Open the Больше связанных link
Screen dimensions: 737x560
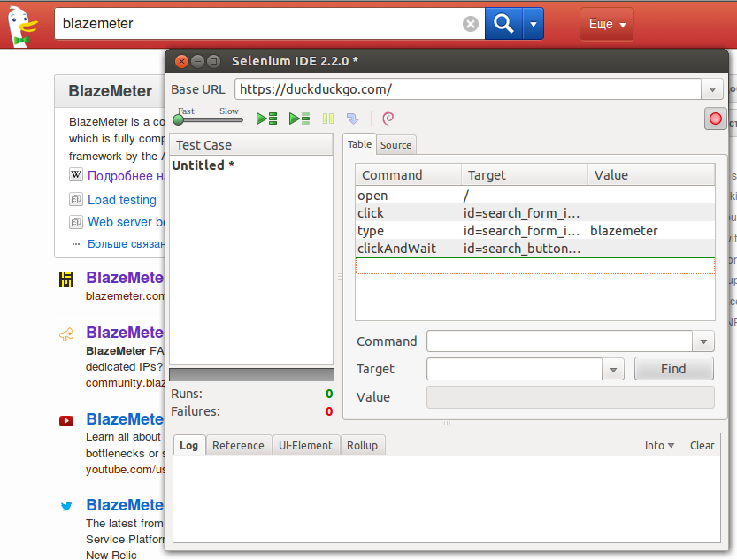126,244
